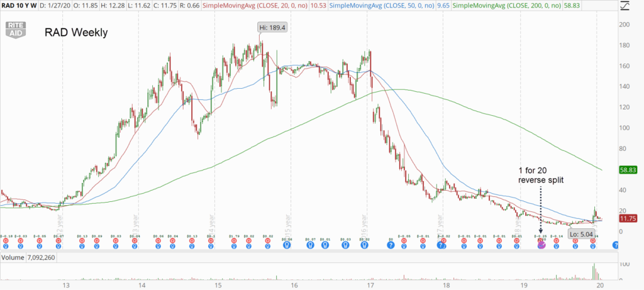The height and width of the screenshot is (290, 644).
Task: Open the blue lightbulb event below $-0.03
Action: point(21,246)
